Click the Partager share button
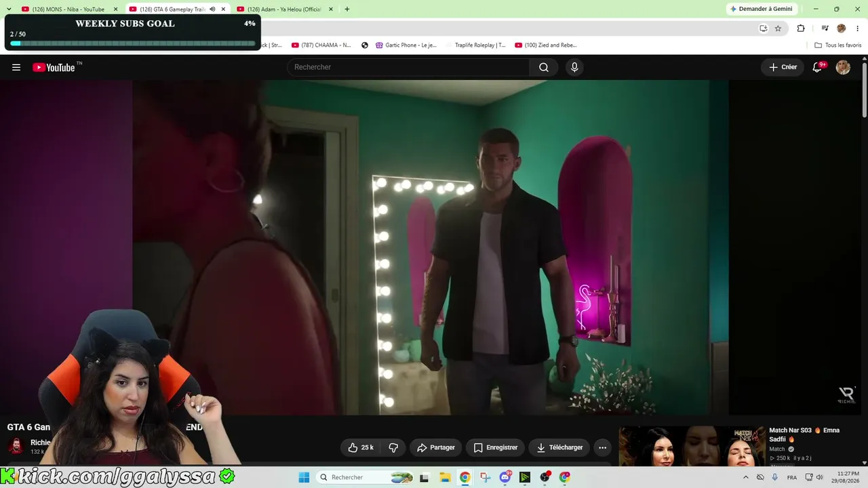 [435, 447]
